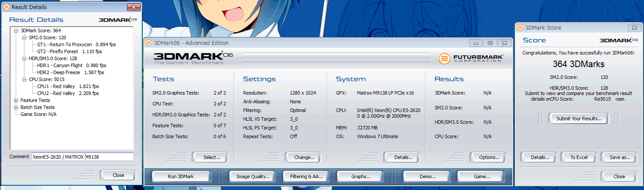This screenshot has width=644, height=190.
Task: Click the 3DMark06 logo in main window
Action: coord(193,58)
